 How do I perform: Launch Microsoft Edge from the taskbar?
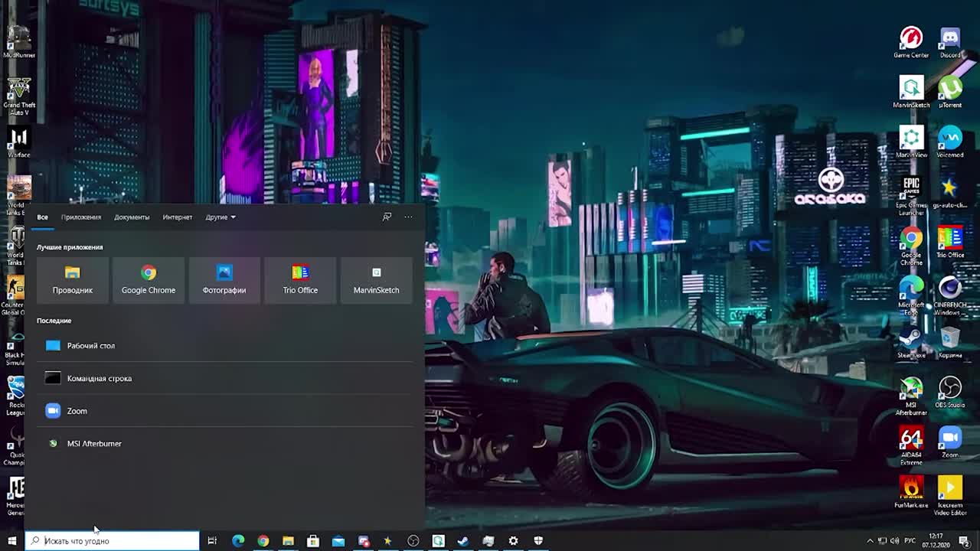(x=238, y=541)
